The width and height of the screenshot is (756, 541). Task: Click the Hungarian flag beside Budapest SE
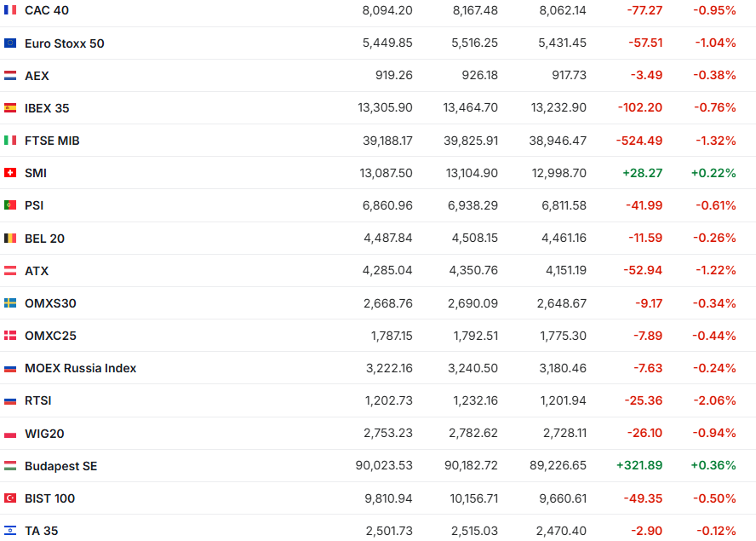[10, 466]
